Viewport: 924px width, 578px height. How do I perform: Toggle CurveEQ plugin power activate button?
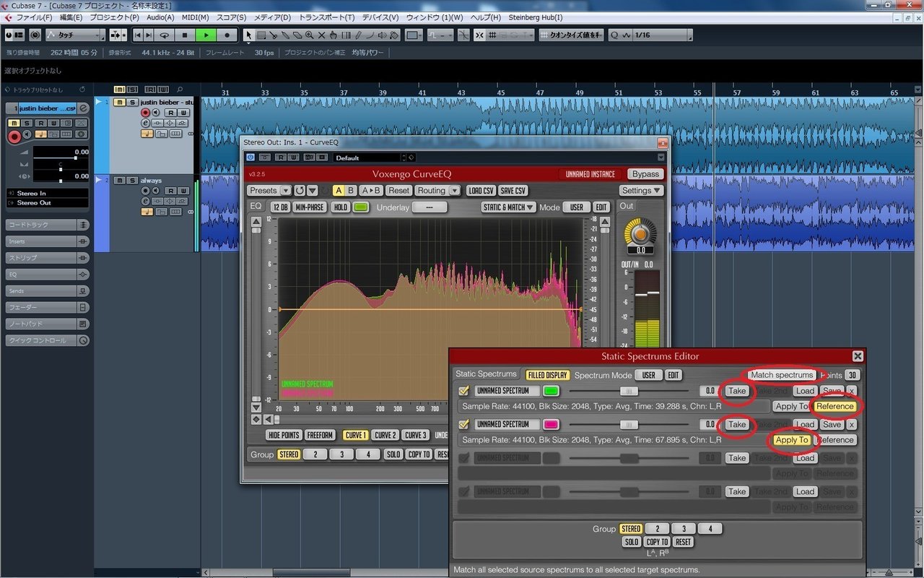pos(250,158)
